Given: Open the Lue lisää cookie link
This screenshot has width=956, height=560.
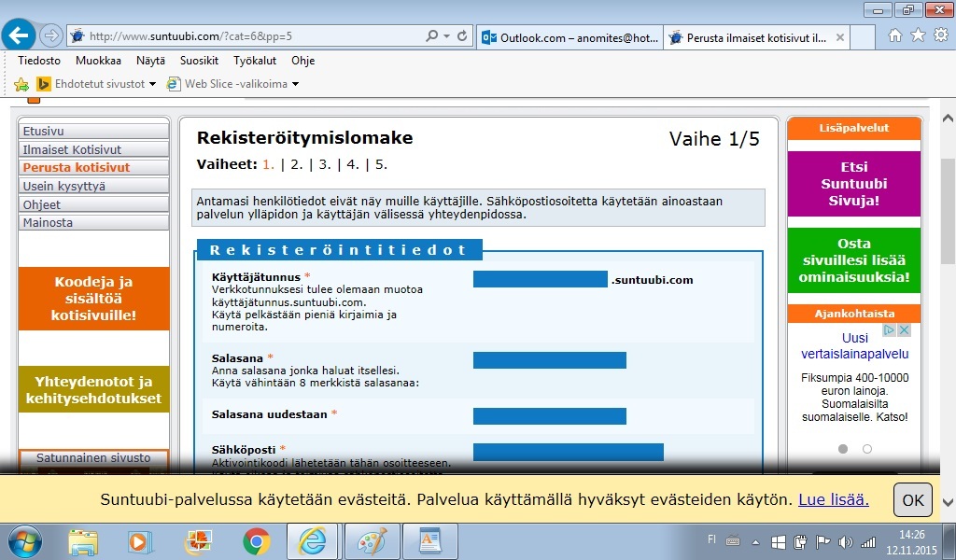Looking at the screenshot, I should point(834,499).
